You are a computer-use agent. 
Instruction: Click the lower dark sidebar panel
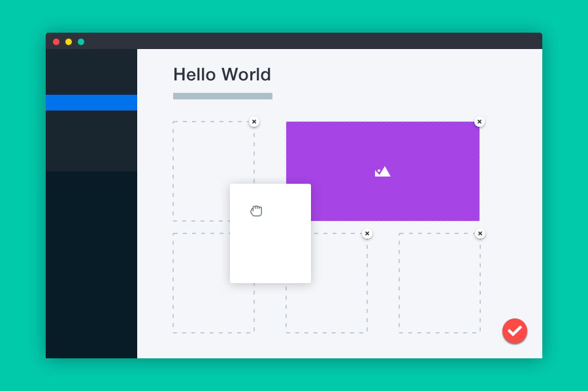(x=91, y=262)
